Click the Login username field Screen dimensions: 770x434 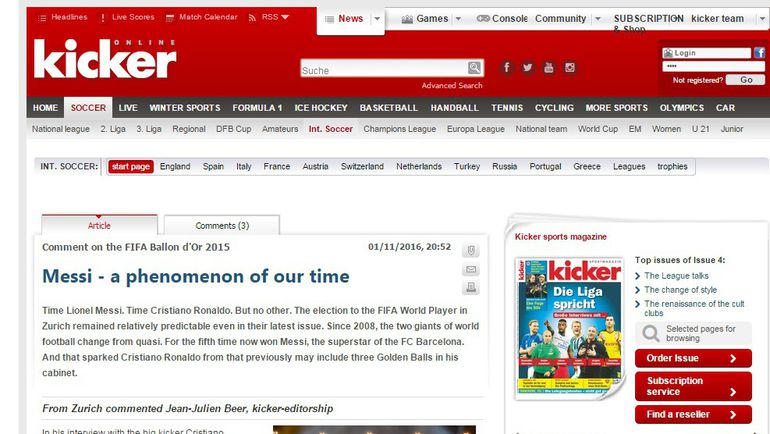coord(707,53)
